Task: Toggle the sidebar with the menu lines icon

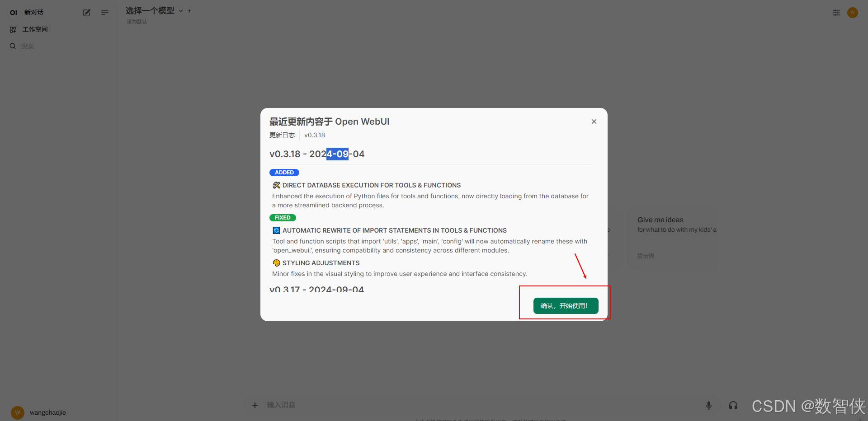Action: point(105,13)
